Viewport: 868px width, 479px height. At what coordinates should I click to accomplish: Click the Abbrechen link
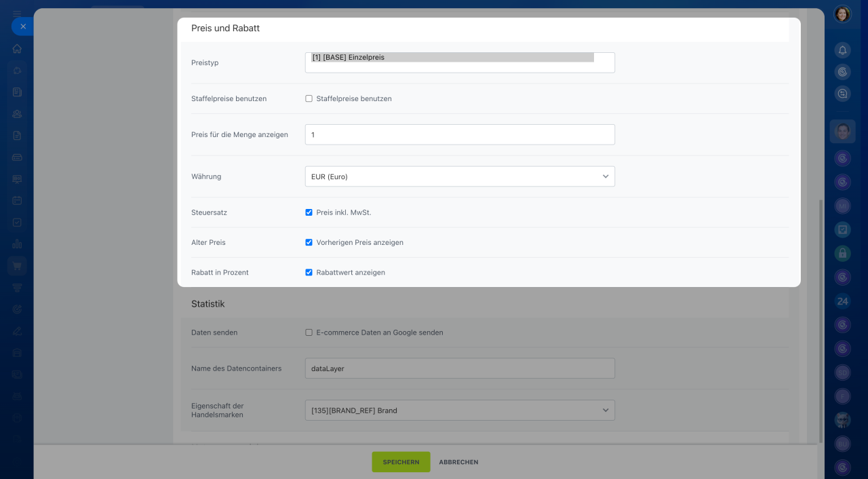[458, 462]
